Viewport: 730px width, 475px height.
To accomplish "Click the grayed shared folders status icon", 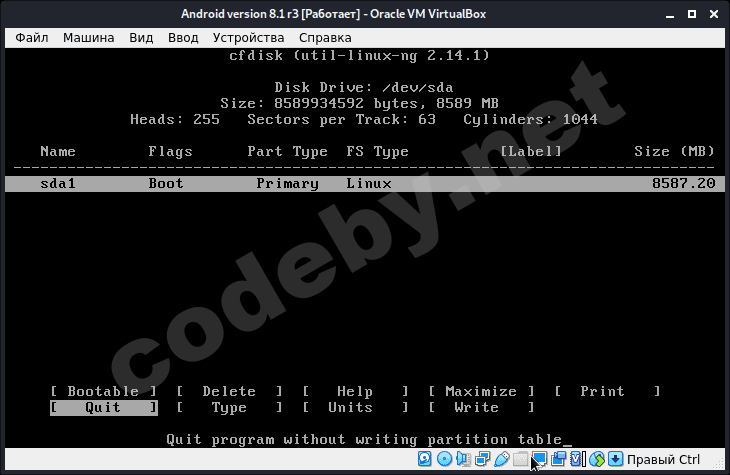I will 520,459.
